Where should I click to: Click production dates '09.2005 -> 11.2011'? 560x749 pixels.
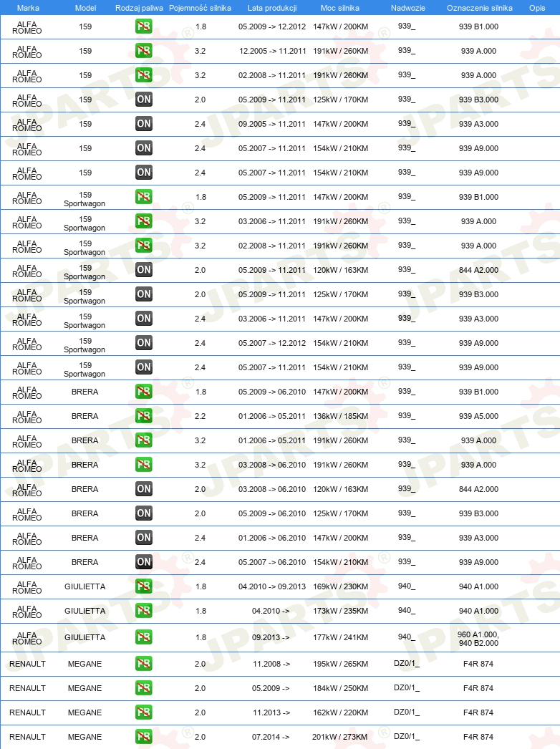pos(272,124)
